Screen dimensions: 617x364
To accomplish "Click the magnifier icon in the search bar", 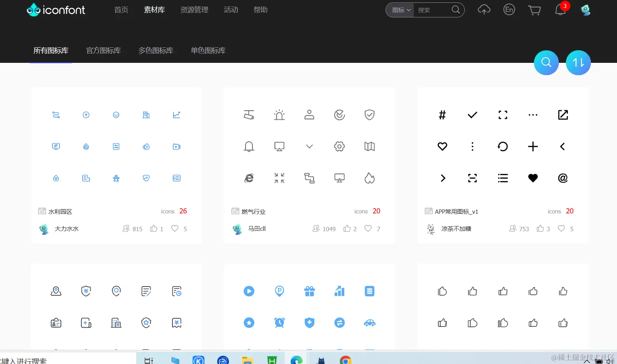I will (455, 9).
